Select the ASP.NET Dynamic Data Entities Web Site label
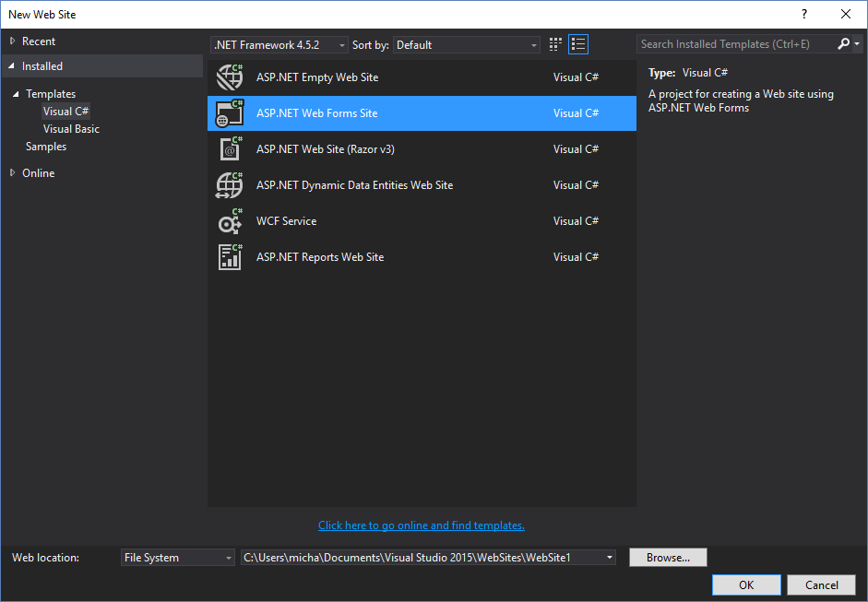Screen dimensions: 868x602 tap(355, 184)
